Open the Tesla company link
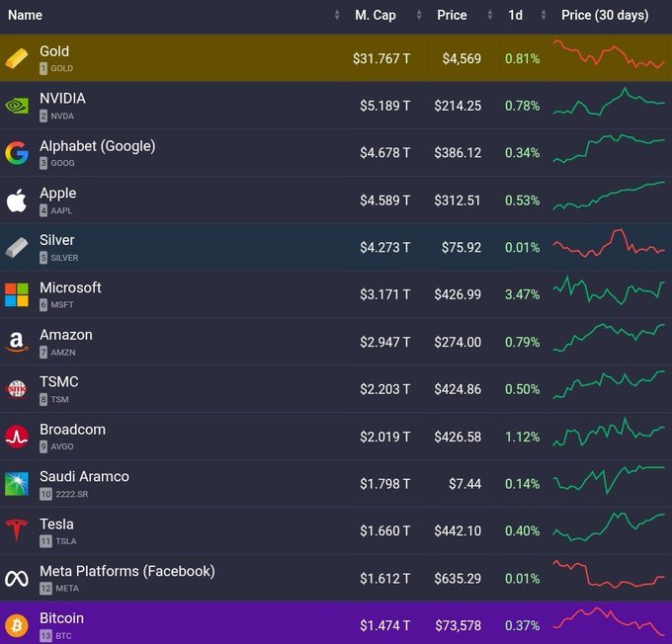 [x=56, y=524]
